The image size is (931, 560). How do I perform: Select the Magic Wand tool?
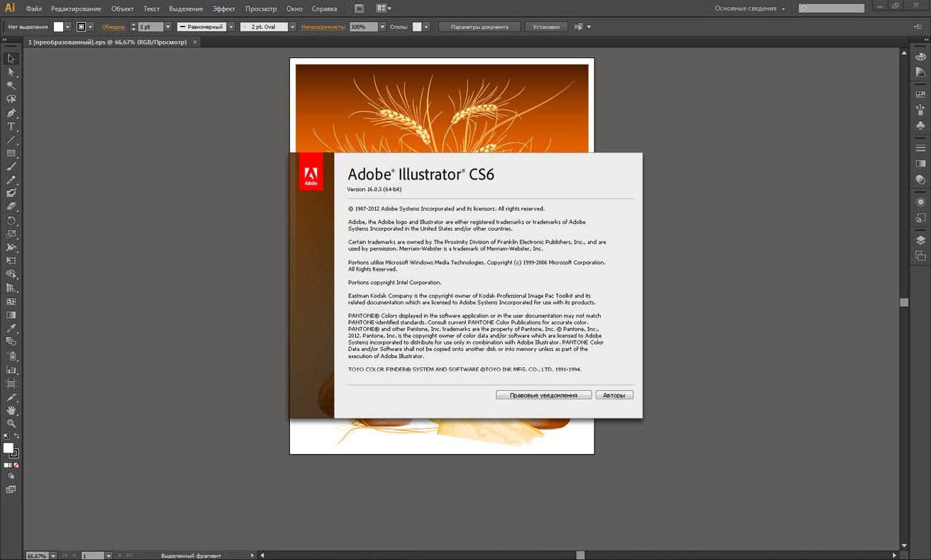11,85
